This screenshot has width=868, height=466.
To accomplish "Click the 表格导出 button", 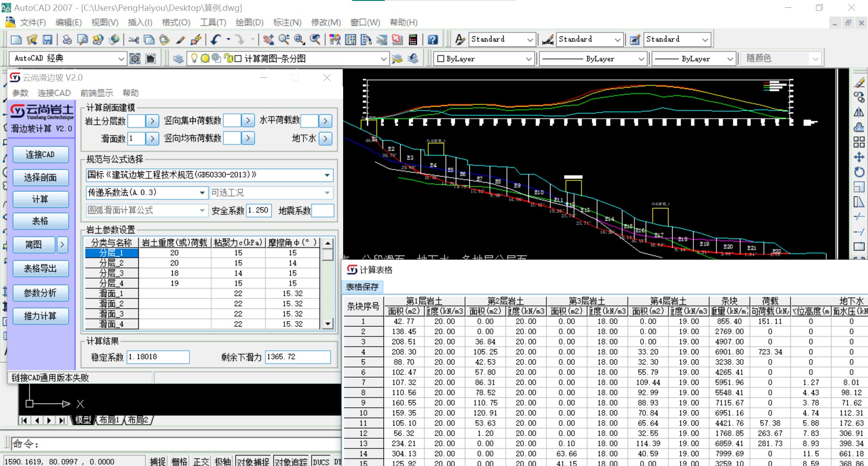I will (x=41, y=269).
